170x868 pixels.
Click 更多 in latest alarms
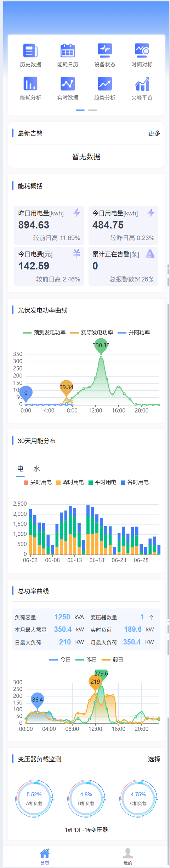click(154, 133)
